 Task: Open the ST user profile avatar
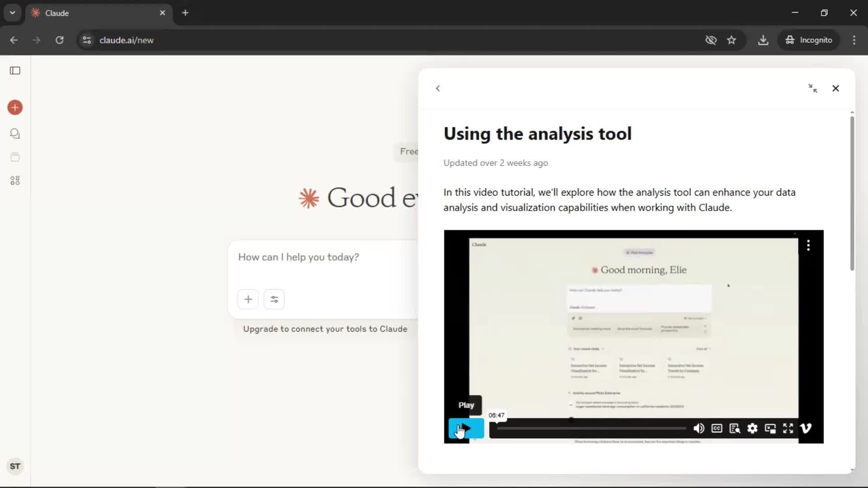point(15,466)
